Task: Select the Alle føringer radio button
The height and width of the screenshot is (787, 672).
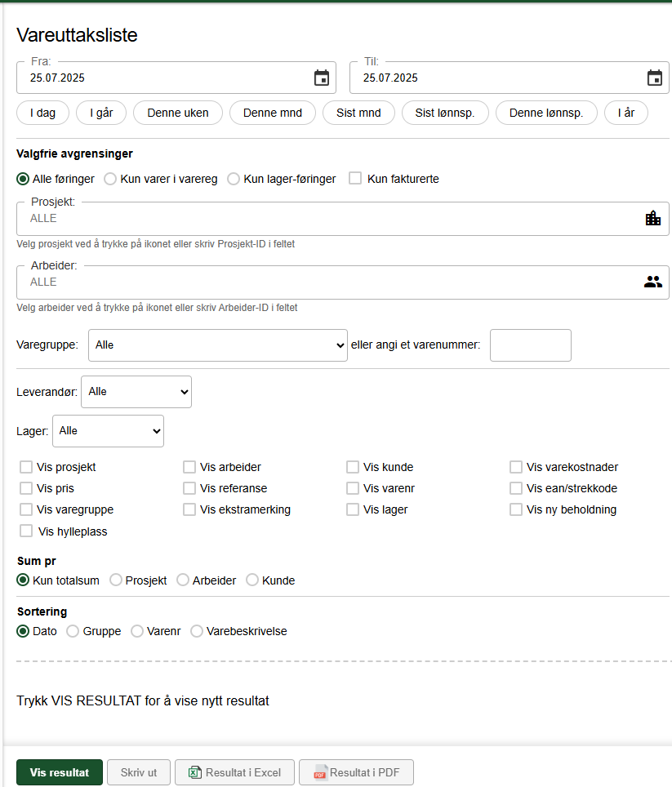Action: 23,179
